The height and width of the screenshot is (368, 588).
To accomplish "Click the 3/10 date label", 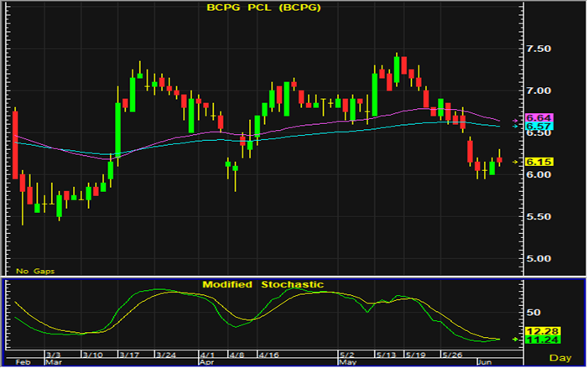I will click(92, 355).
